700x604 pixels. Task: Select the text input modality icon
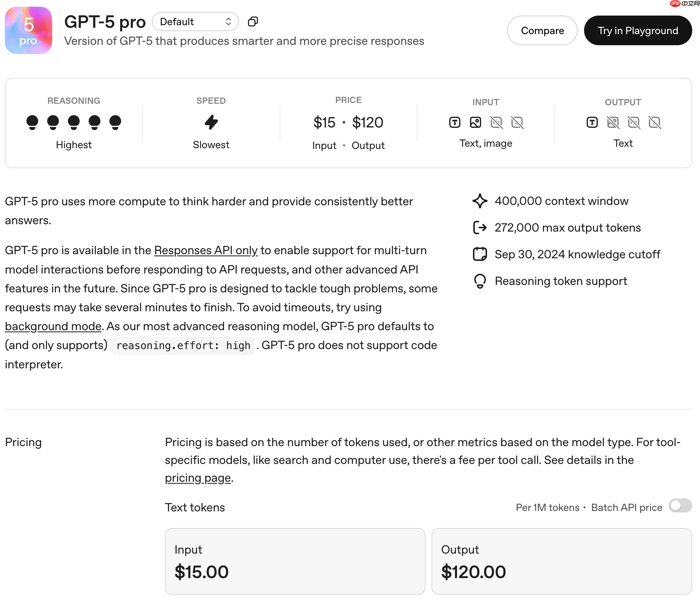[x=454, y=122]
